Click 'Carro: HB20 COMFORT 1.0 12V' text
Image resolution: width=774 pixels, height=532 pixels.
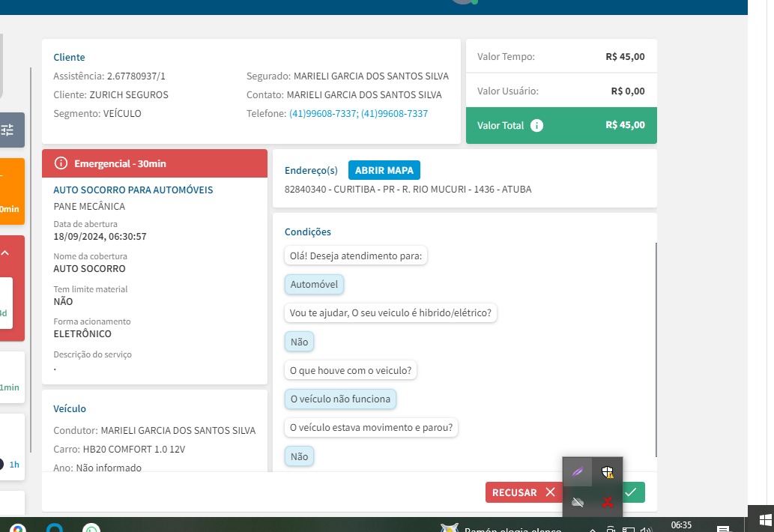[x=119, y=449]
